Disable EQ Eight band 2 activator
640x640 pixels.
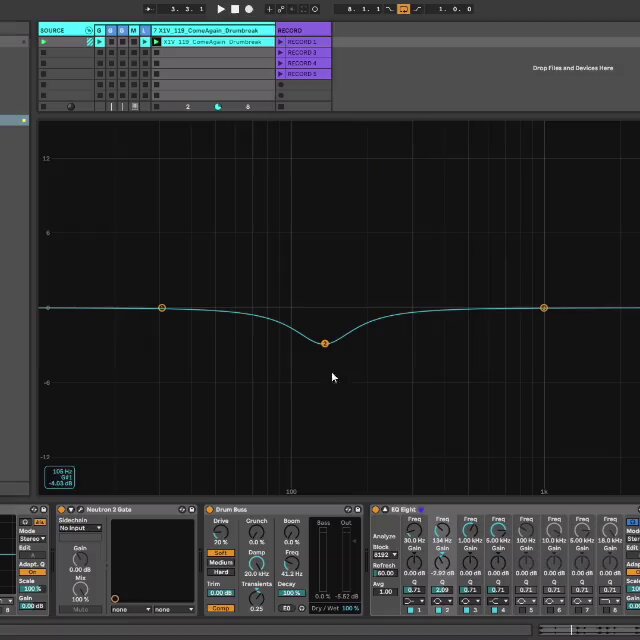pyautogui.click(x=438, y=610)
